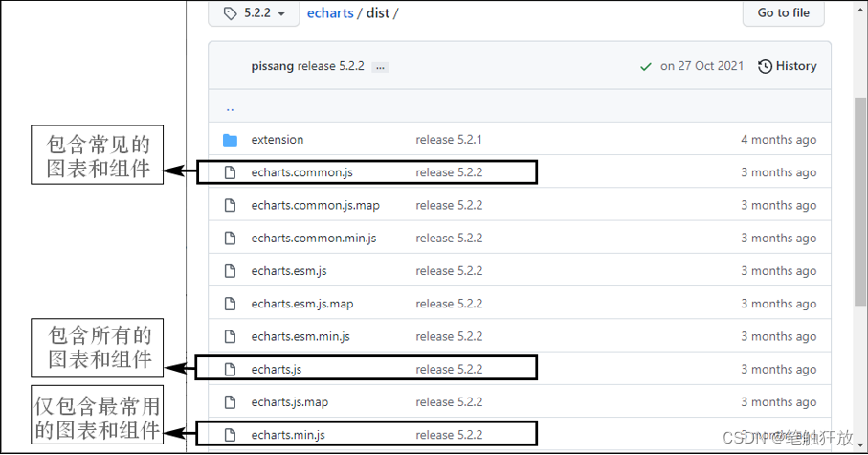
Task: Click 4 months ago on extension row
Action: click(778, 140)
